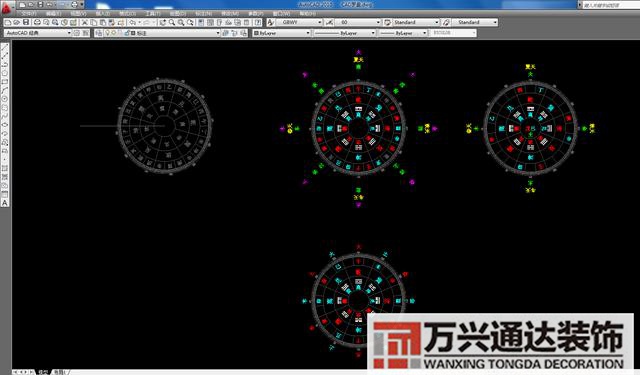
Task: Open the Tool Palettes icon
Action: pyautogui.click(x=219, y=22)
